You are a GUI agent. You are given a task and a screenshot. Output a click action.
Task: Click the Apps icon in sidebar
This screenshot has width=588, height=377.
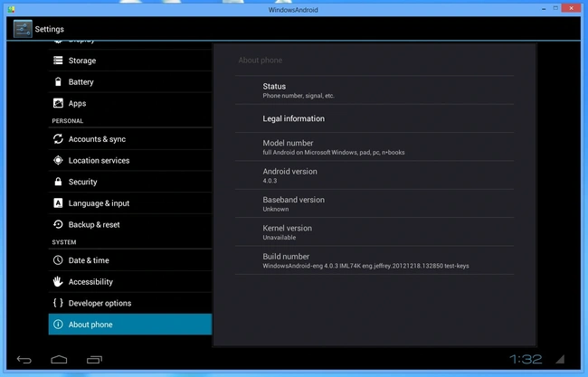click(58, 103)
